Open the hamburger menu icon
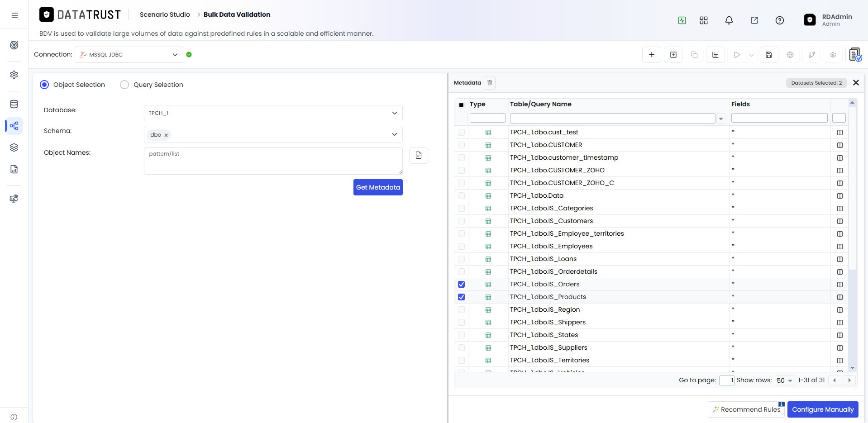868x423 pixels. click(x=14, y=15)
